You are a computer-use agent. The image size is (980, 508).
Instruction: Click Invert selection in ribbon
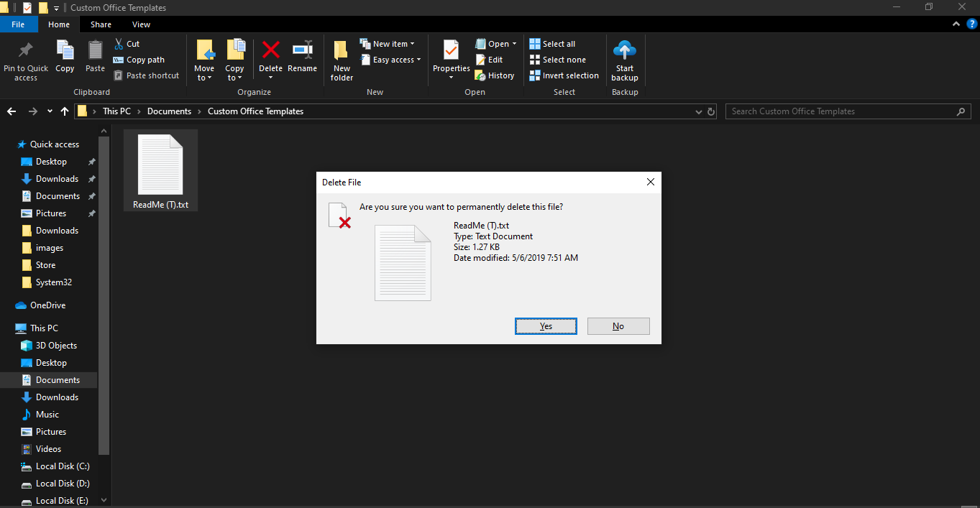click(x=564, y=75)
